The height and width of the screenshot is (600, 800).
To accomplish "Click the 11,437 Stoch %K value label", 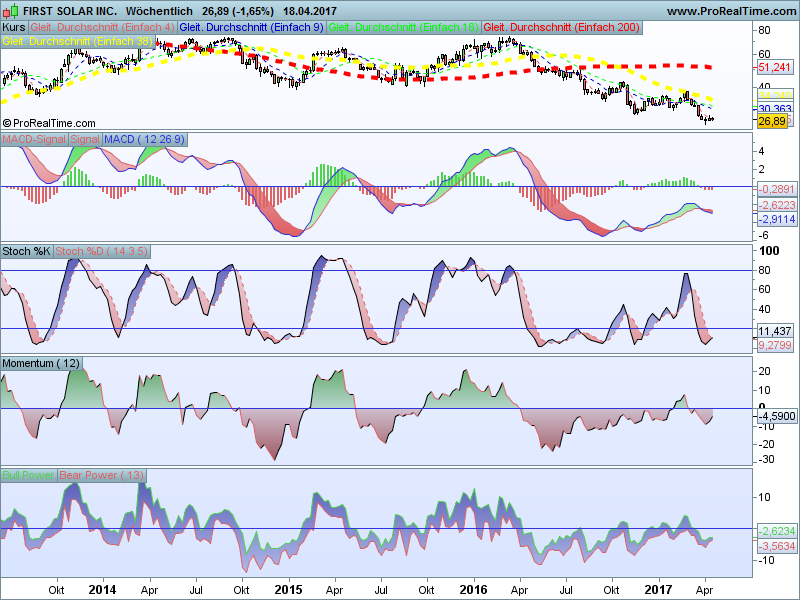I will tap(774, 331).
